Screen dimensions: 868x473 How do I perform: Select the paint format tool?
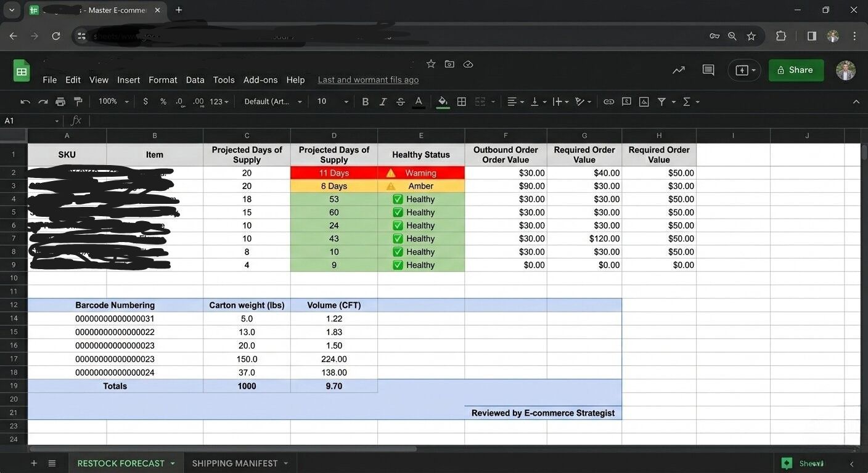point(78,102)
